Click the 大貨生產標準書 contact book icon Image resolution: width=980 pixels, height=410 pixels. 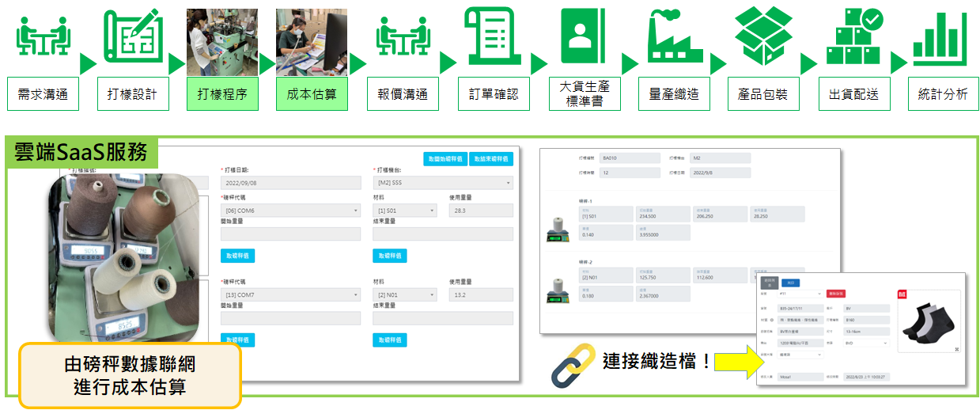click(584, 36)
